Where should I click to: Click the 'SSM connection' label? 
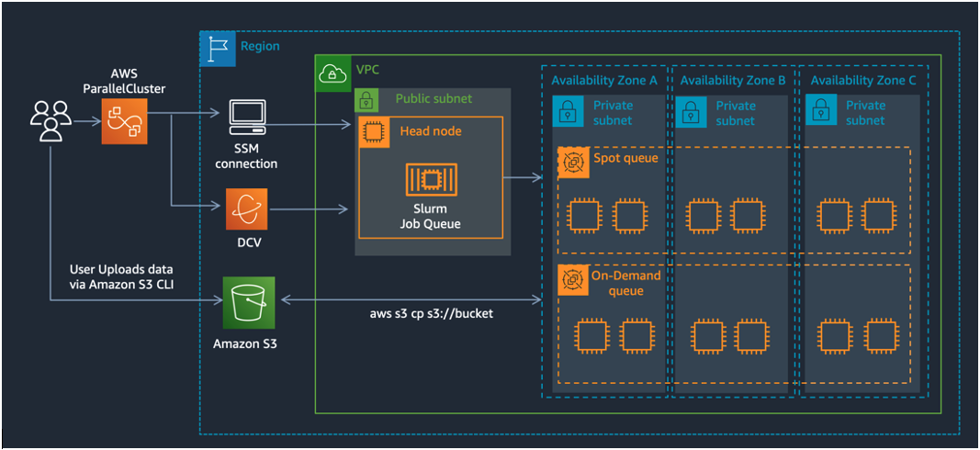pos(245,157)
